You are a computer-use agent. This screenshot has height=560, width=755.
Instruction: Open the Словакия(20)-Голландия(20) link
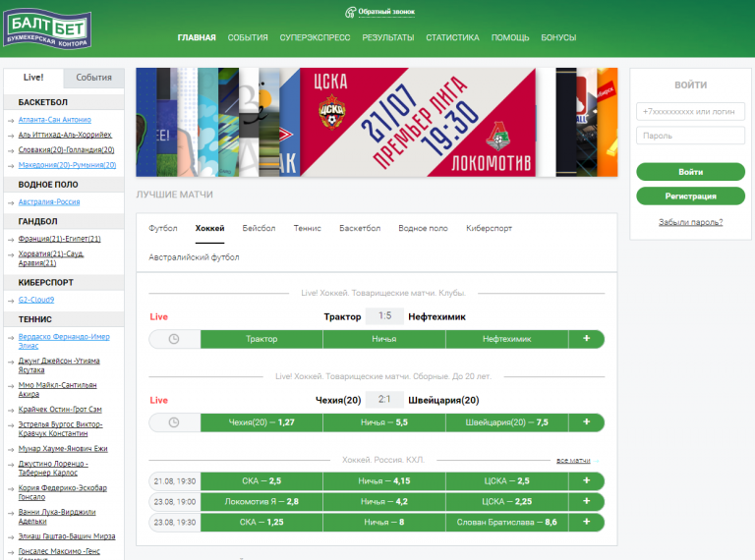(67, 150)
